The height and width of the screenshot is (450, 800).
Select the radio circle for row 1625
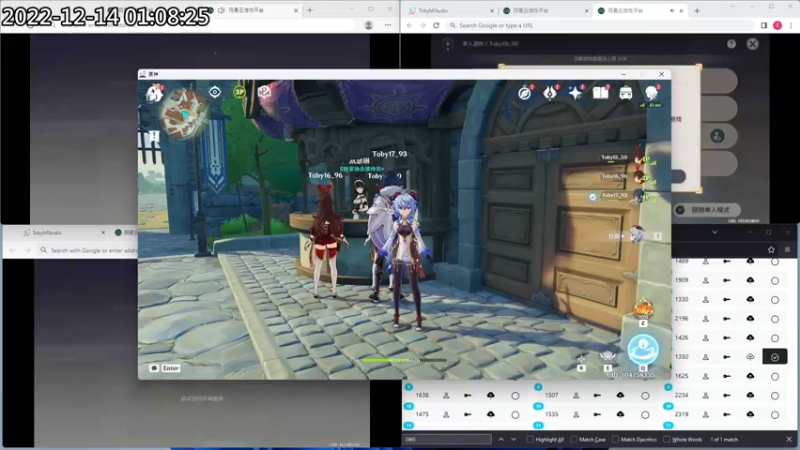(x=774, y=377)
